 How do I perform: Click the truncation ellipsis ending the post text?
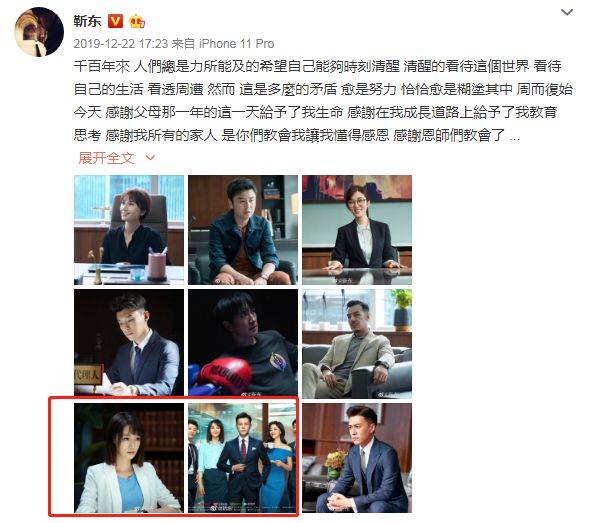[x=514, y=138]
